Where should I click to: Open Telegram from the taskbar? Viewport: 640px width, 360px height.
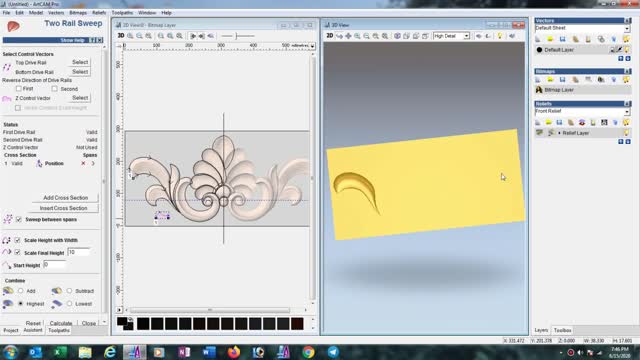pyautogui.click(x=333, y=352)
